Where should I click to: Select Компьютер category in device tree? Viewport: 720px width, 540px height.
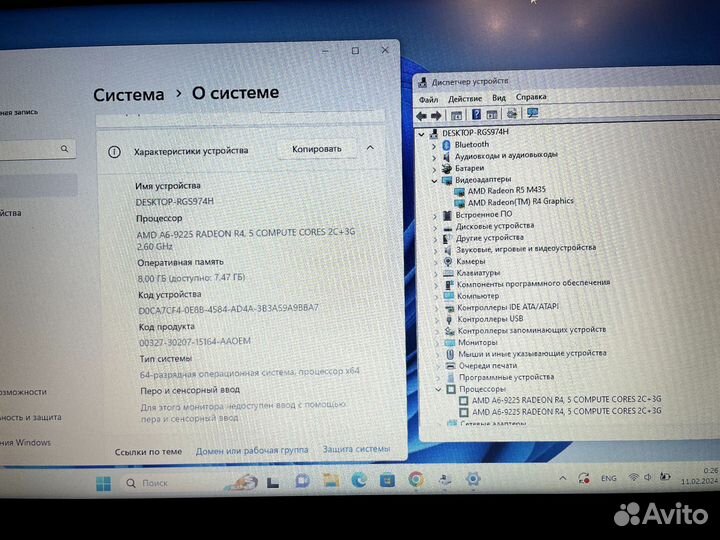pos(478,296)
